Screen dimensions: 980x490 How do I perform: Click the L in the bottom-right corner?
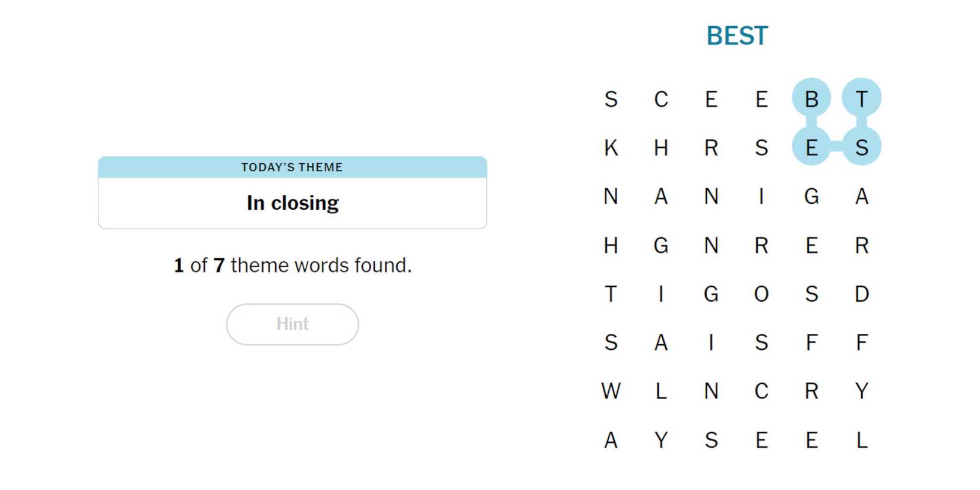pos(861,440)
